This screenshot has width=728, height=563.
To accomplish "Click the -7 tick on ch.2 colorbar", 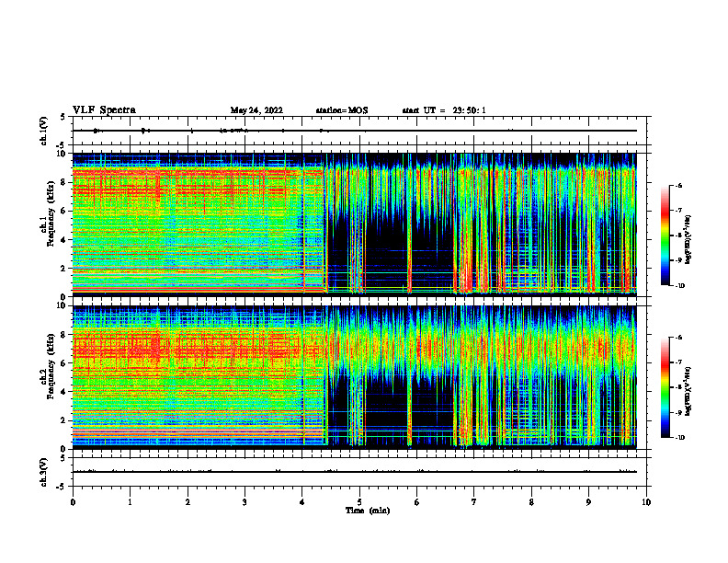I will click(x=678, y=362).
